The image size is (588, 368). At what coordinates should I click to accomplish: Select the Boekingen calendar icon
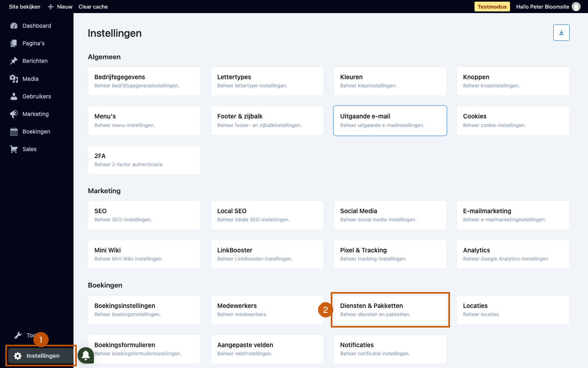pyautogui.click(x=14, y=132)
